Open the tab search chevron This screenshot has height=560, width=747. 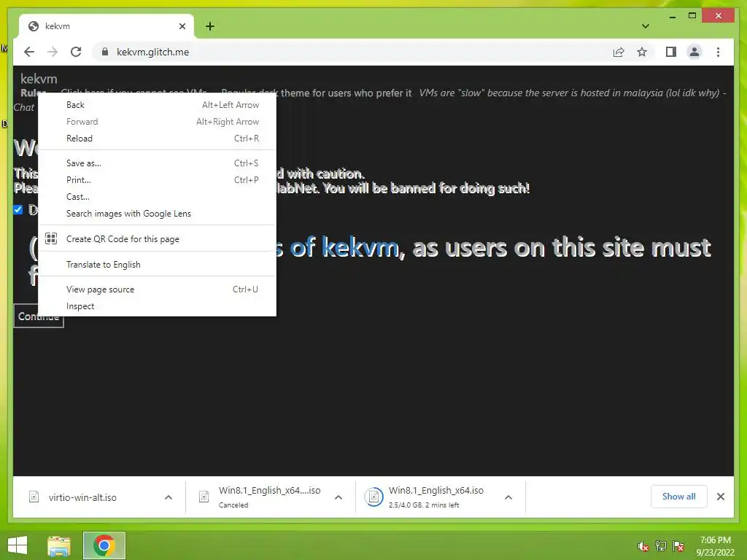point(646,26)
